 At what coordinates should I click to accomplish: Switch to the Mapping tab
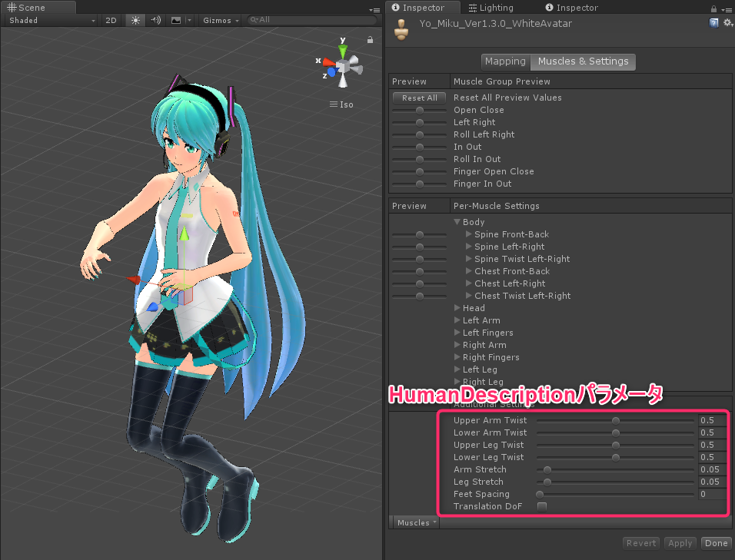[505, 61]
